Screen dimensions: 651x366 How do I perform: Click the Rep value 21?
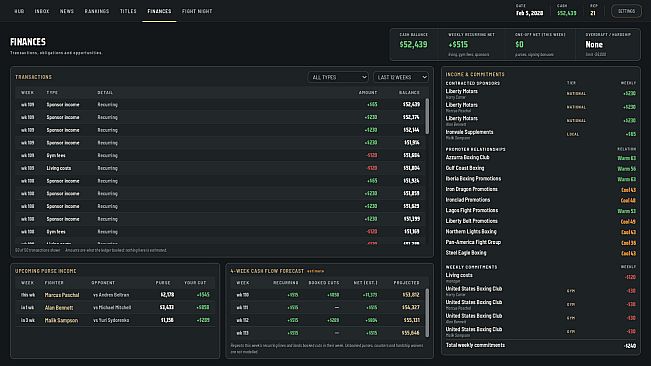tap(593, 13)
